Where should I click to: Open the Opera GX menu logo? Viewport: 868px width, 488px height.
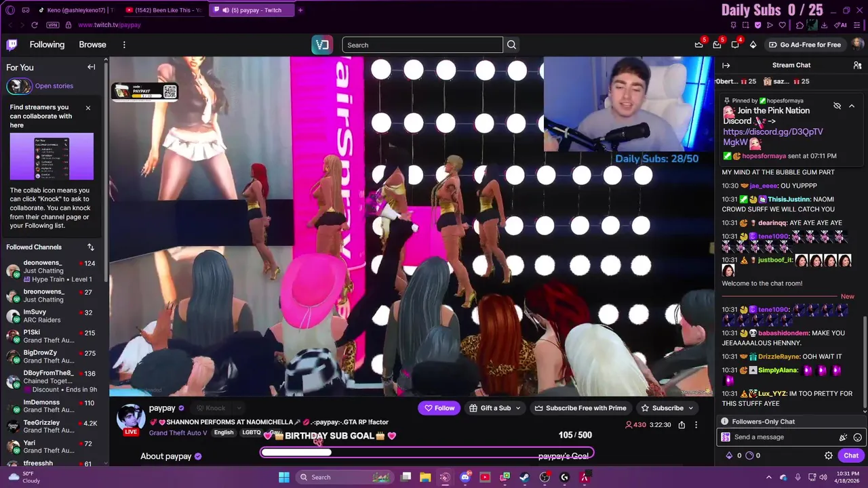[9, 10]
